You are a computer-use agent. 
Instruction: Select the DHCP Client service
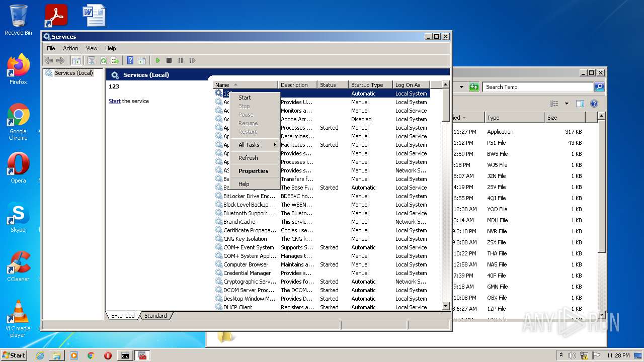coord(322,307)
